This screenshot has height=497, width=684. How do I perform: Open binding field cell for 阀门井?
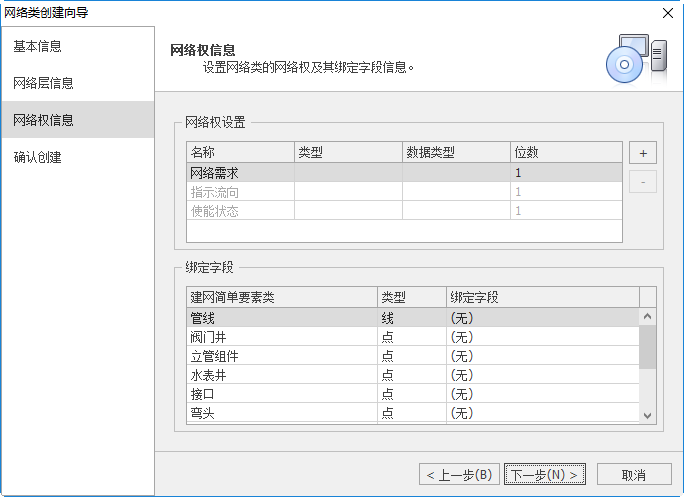[x=540, y=337]
